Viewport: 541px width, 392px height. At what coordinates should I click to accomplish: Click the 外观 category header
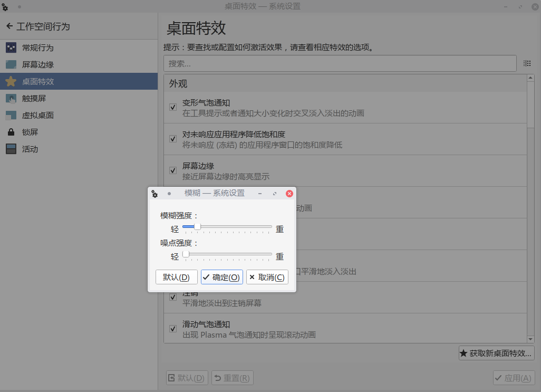pos(345,83)
